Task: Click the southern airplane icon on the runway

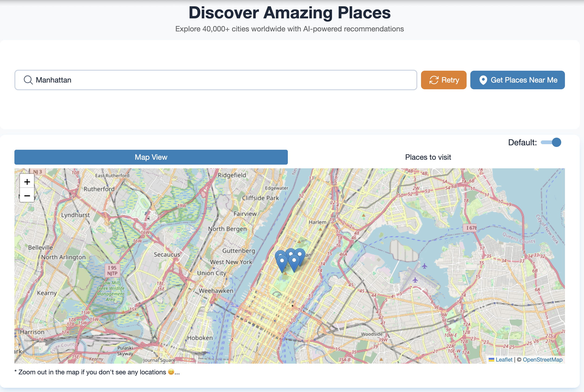Action: [x=415, y=280]
